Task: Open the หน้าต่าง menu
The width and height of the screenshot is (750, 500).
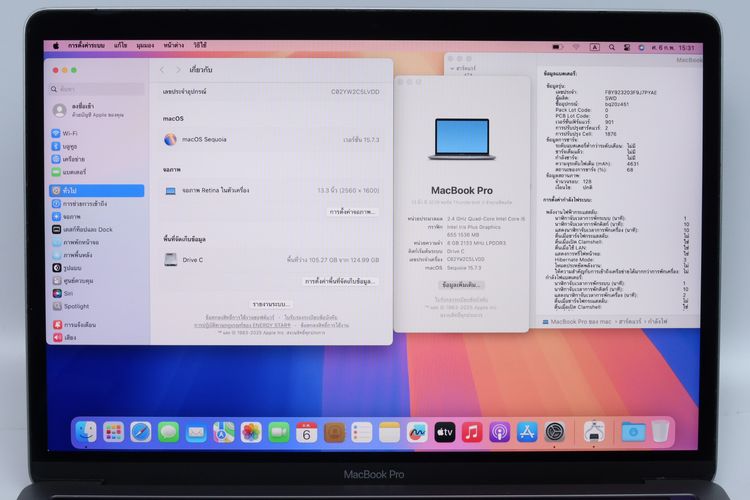Action: pyautogui.click(x=174, y=45)
